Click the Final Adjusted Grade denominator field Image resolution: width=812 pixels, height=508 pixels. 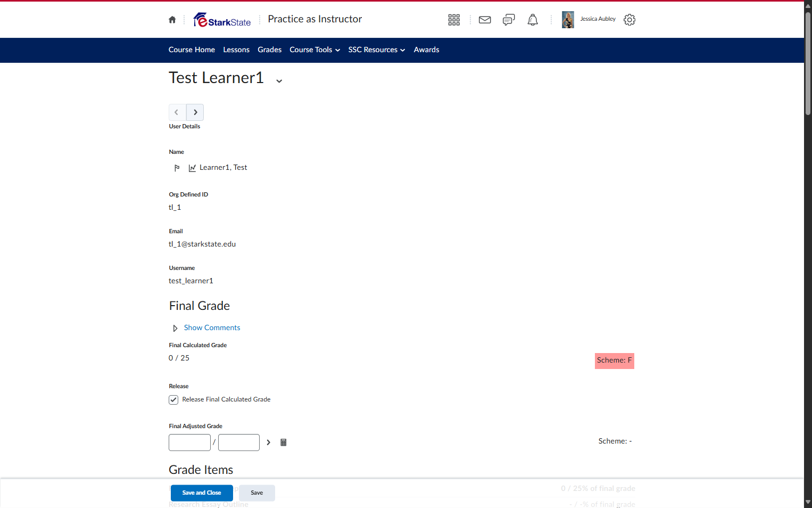pyautogui.click(x=239, y=443)
